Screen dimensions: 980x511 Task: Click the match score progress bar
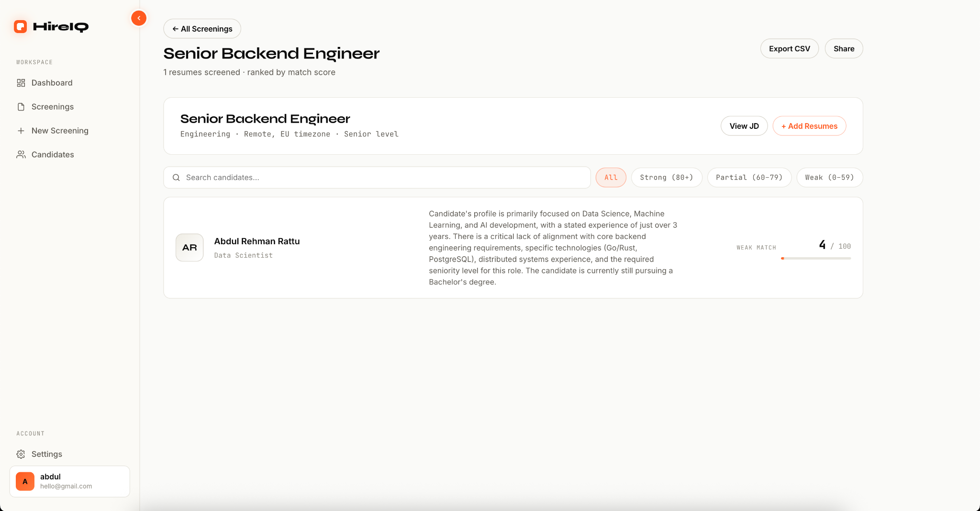click(816, 259)
